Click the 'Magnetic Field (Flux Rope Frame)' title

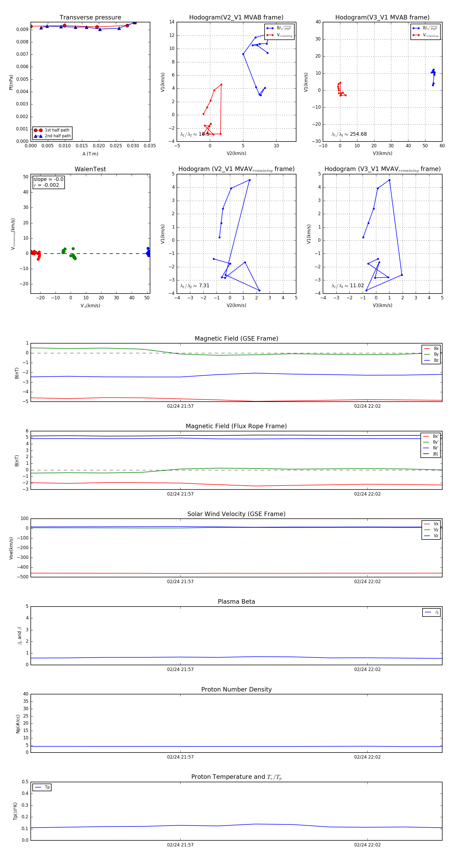click(236, 426)
